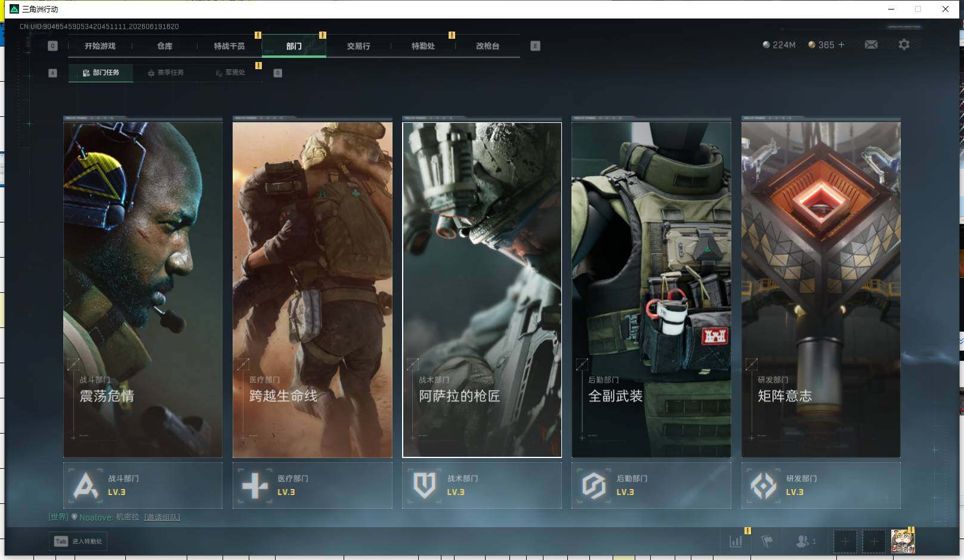Image resolution: width=964 pixels, height=560 pixels.
Task: Click the expand corner icon on 矩阵意志 card
Action: point(752,364)
